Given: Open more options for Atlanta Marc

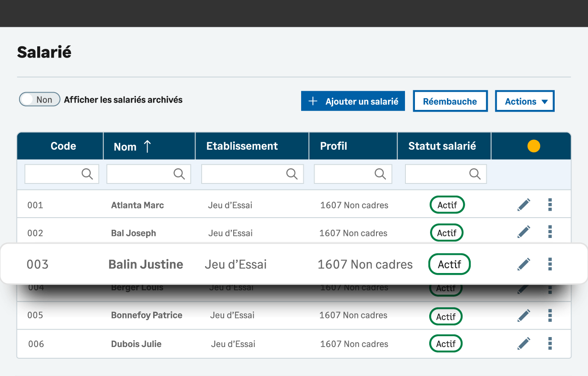Looking at the screenshot, I should click(550, 205).
